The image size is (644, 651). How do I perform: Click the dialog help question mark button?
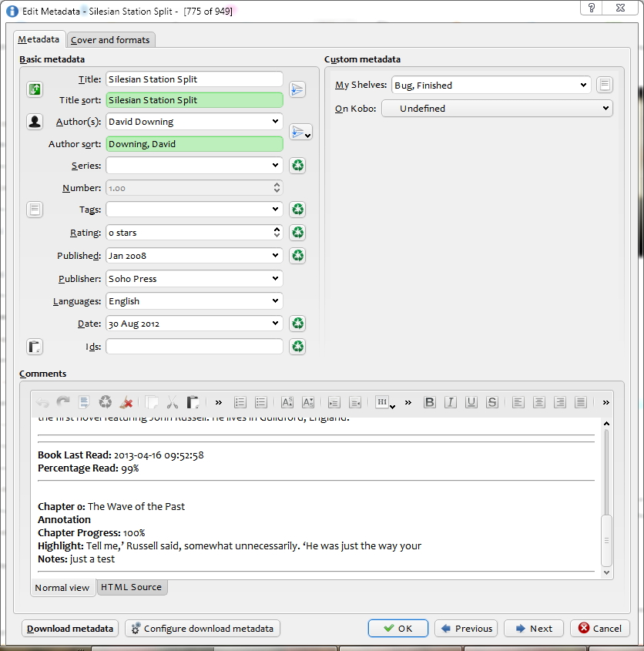(592, 8)
